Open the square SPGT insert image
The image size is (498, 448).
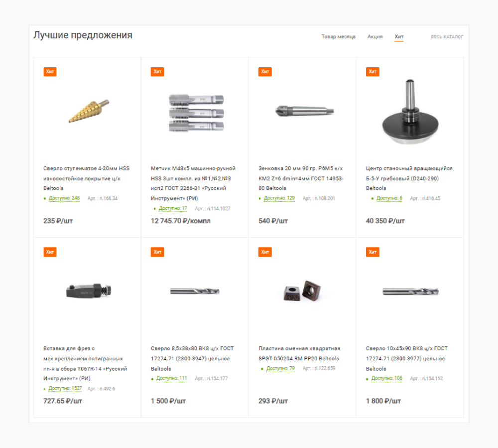[302, 291]
